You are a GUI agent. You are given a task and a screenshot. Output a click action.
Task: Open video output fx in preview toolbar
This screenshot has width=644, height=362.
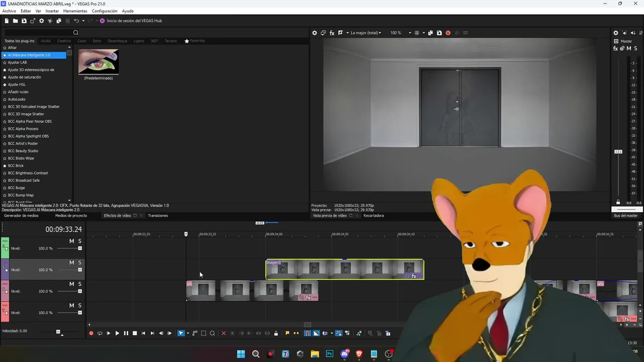click(332, 33)
